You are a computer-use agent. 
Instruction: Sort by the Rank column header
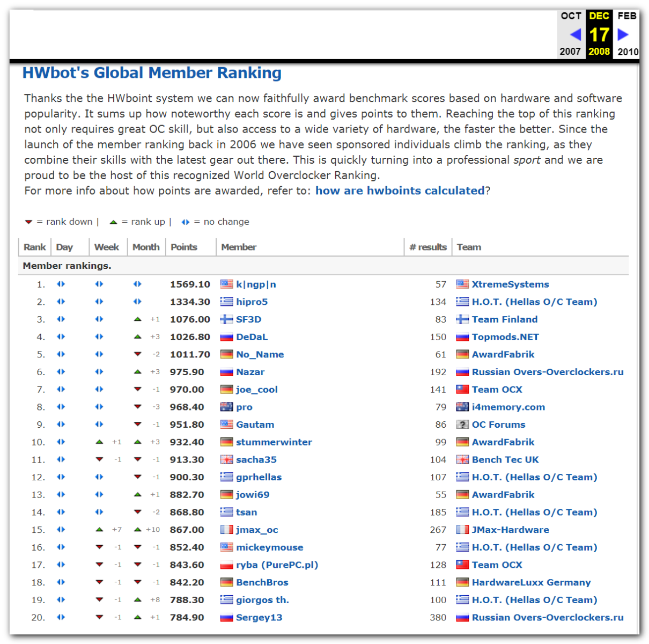coord(34,247)
